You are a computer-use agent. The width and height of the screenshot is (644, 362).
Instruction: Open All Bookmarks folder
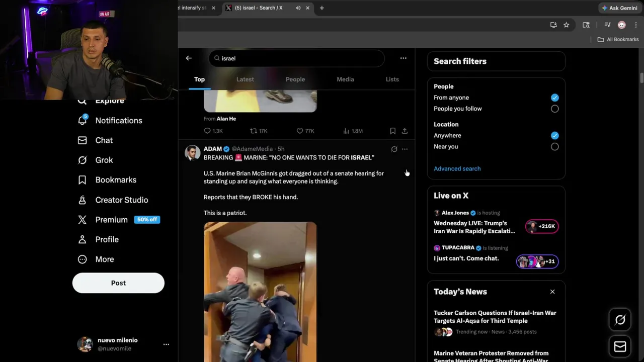[x=618, y=39]
